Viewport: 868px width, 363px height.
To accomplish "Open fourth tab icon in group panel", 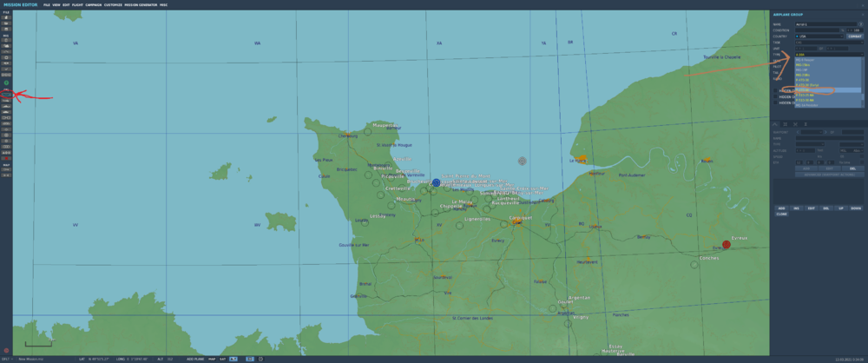I will point(806,124).
